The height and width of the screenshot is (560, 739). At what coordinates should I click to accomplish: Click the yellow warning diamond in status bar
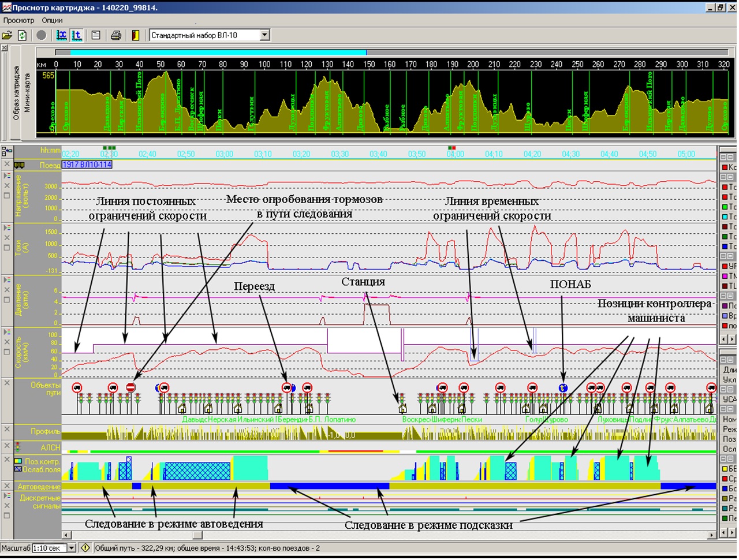[x=85, y=548]
